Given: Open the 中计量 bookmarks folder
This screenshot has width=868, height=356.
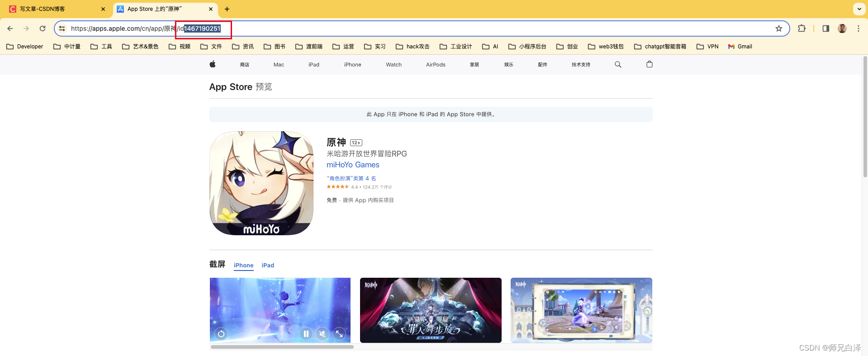Looking at the screenshot, I should coord(67,47).
